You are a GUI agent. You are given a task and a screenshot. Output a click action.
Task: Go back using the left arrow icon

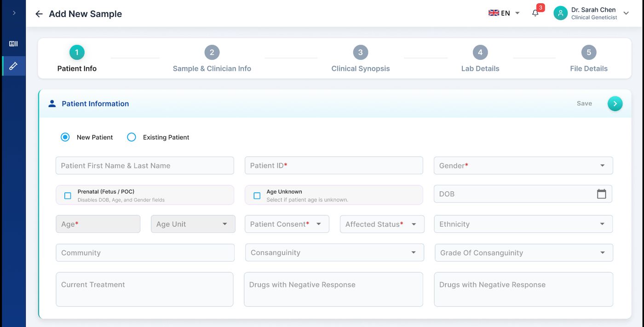pyautogui.click(x=39, y=14)
